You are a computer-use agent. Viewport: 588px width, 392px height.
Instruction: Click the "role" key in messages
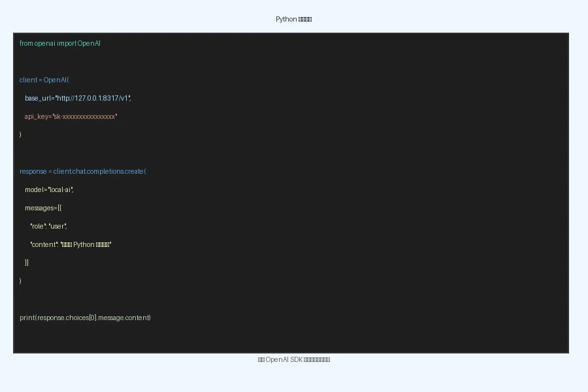coord(37,227)
